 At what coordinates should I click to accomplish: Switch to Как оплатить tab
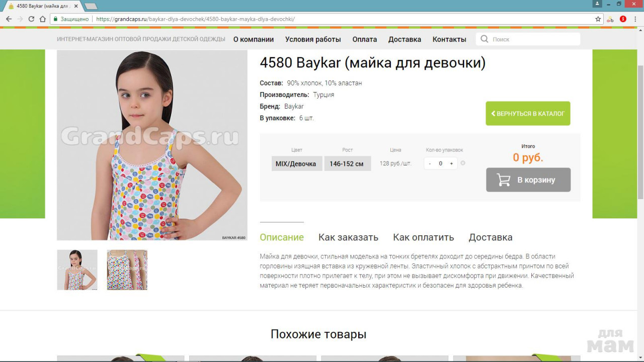[423, 237]
